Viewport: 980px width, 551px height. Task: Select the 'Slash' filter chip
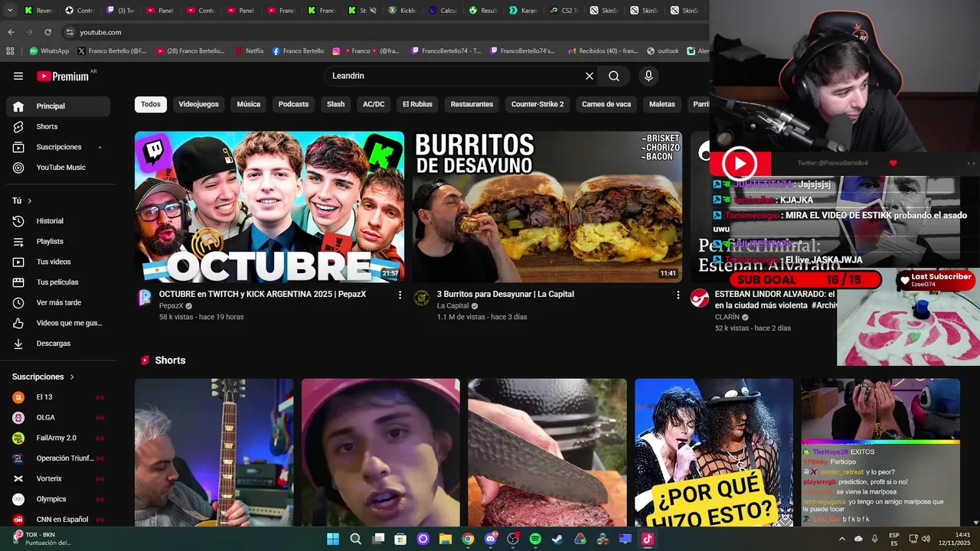(336, 104)
